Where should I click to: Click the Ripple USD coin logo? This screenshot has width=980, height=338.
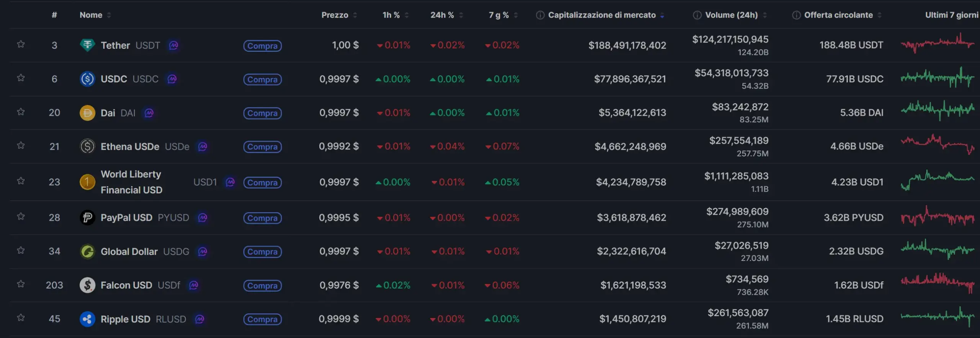88,319
